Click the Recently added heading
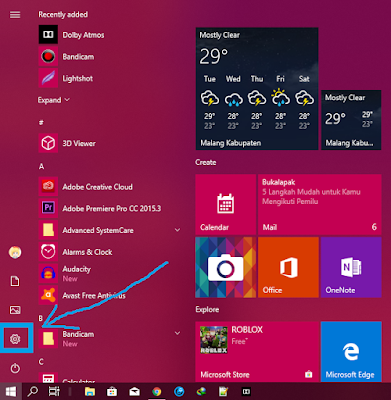This screenshot has height=400, width=391. (63, 15)
